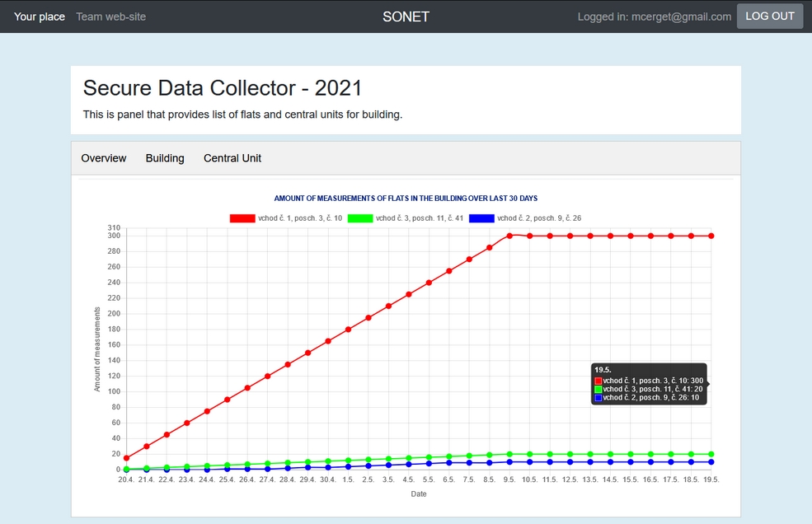Open the Building tab
812x524 pixels.
tap(165, 158)
